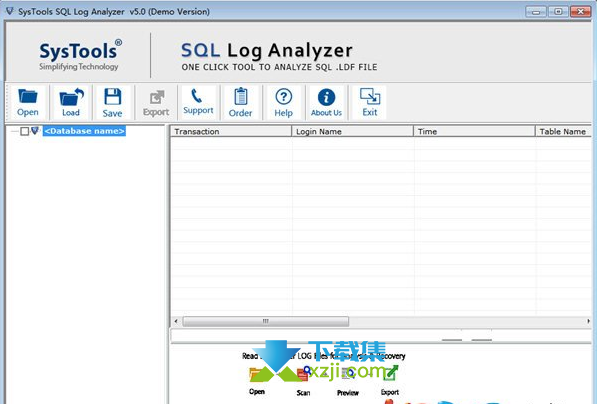This screenshot has height=404, width=597.
Task: Click the horizontal scrollbar thumb
Action: (265, 321)
